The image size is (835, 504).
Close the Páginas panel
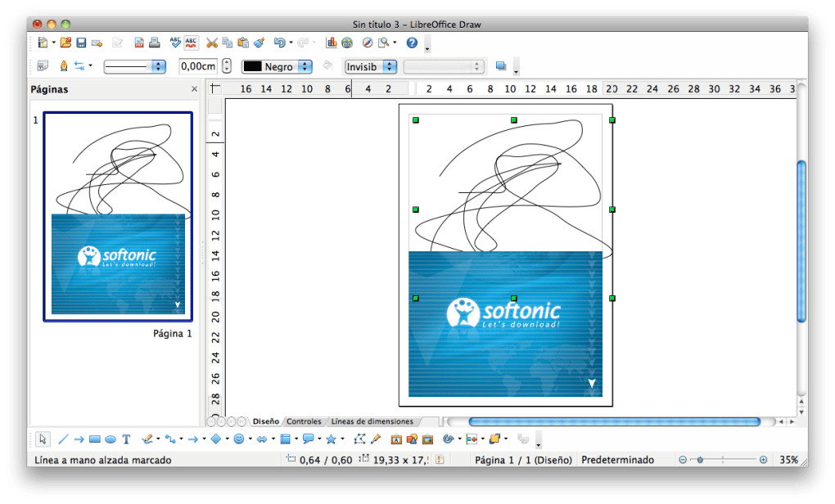[x=194, y=89]
